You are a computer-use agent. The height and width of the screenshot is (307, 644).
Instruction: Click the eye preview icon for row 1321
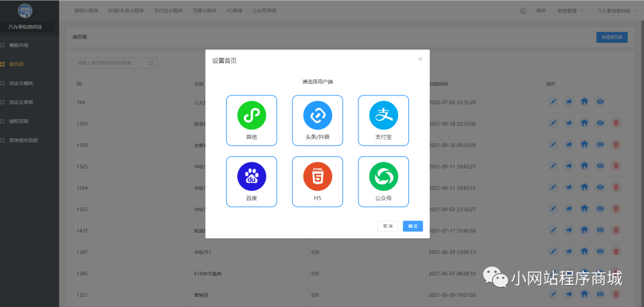point(600,294)
